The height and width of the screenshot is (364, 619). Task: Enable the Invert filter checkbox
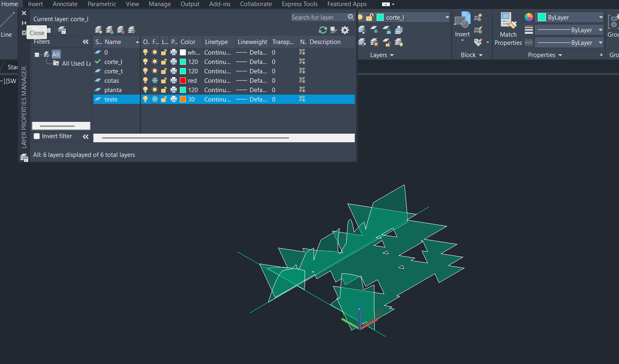(37, 136)
